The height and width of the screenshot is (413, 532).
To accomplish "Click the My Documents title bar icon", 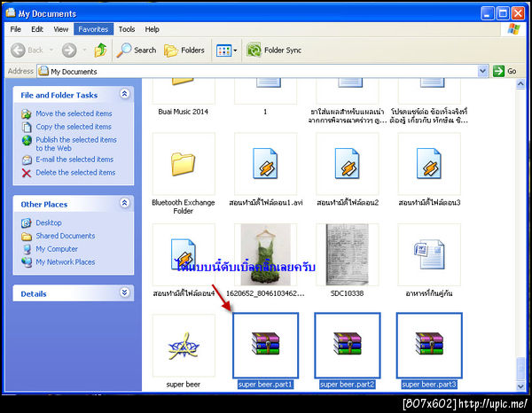I will point(11,12).
